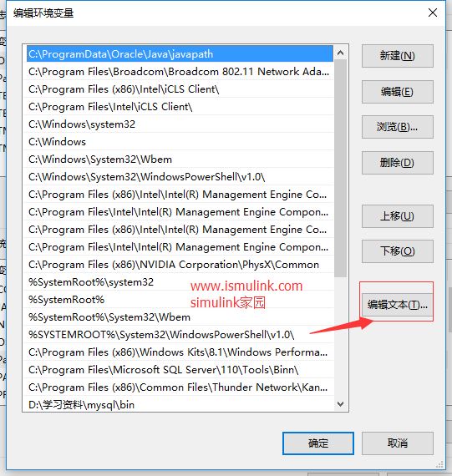Move the entry up with 上移(U)

pyautogui.click(x=398, y=216)
